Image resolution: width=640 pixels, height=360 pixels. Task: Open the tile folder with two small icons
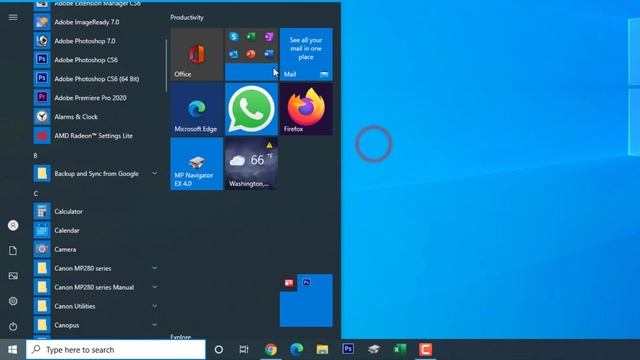(x=306, y=300)
